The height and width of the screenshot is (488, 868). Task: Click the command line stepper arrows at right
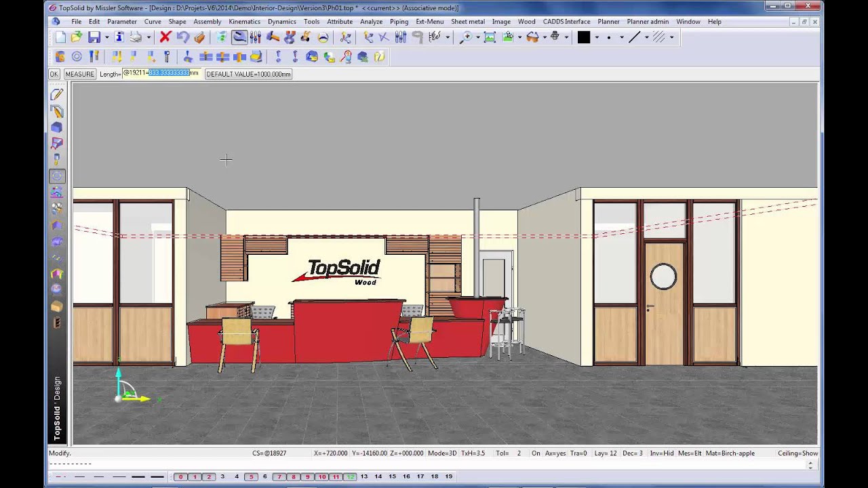click(x=810, y=465)
